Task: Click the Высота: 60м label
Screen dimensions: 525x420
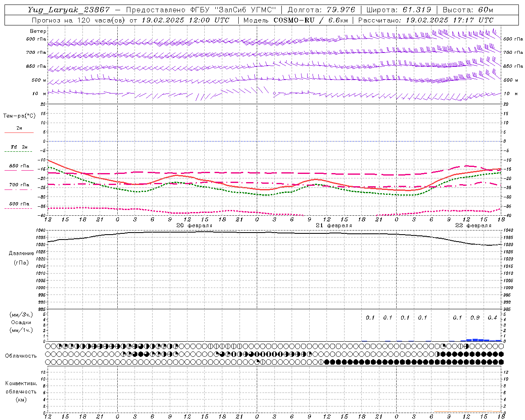Action: [468, 10]
